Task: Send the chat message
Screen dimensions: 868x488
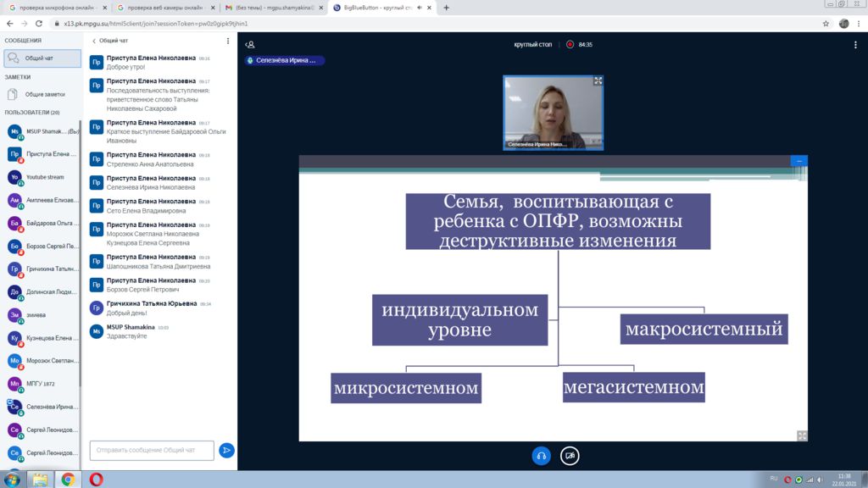Action: (x=226, y=450)
